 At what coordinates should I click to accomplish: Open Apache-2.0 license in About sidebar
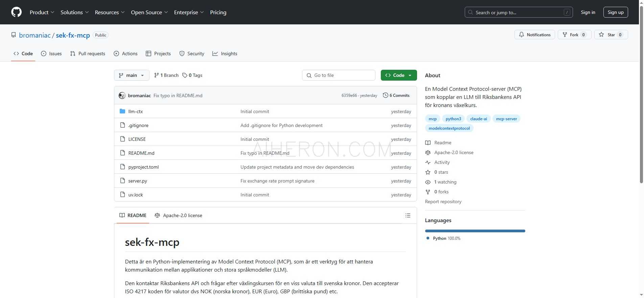449,152
